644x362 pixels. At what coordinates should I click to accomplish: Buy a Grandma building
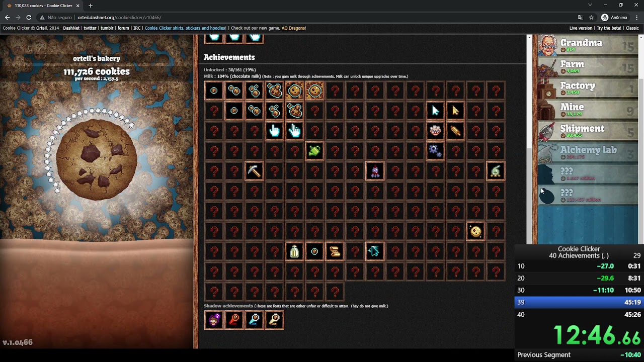coord(588,46)
